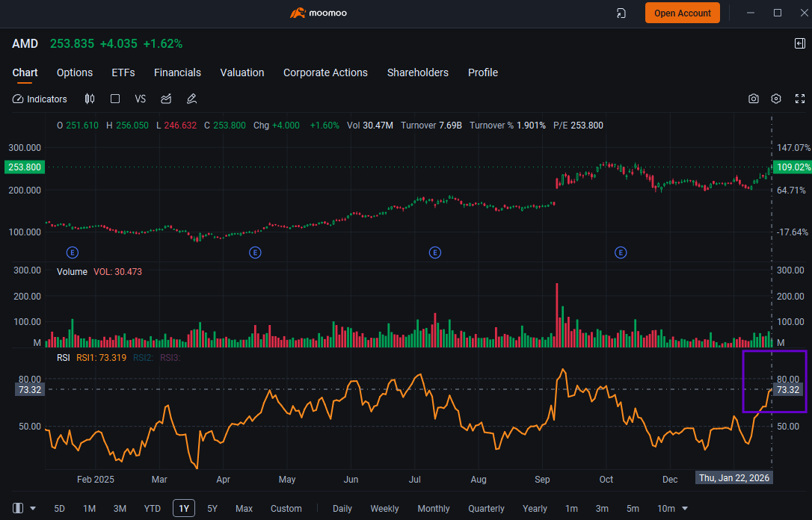This screenshot has height=520, width=812.
Task: Click the AMD ticker symbol
Action: pos(25,43)
